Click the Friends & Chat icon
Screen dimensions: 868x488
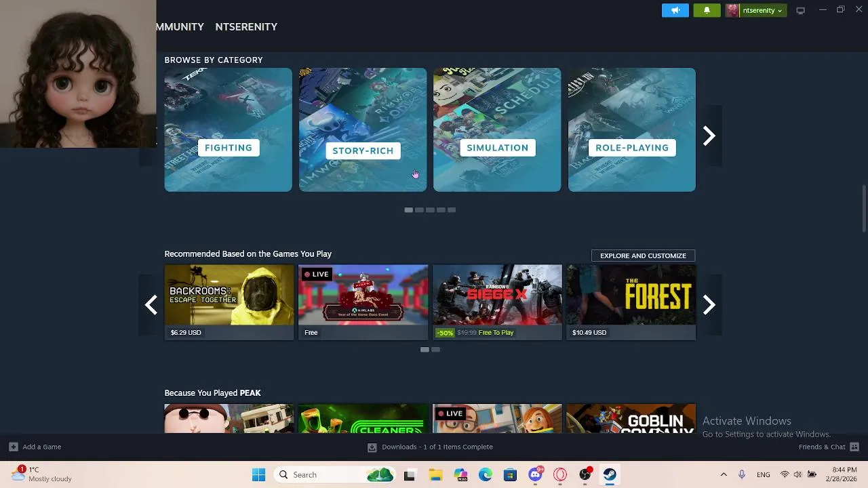[x=854, y=447]
